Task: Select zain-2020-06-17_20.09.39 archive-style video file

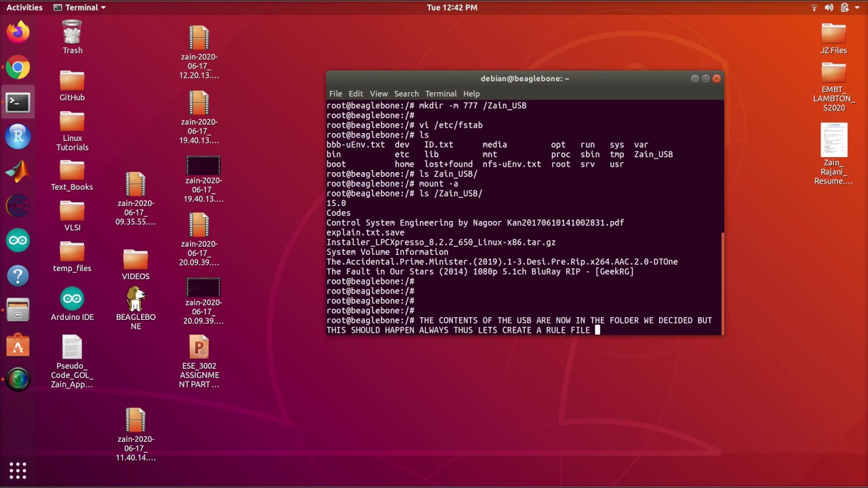Action: (199, 240)
